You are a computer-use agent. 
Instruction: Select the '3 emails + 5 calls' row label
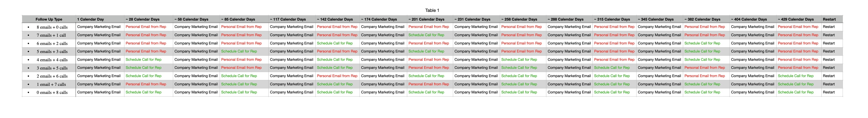[x=52, y=68]
